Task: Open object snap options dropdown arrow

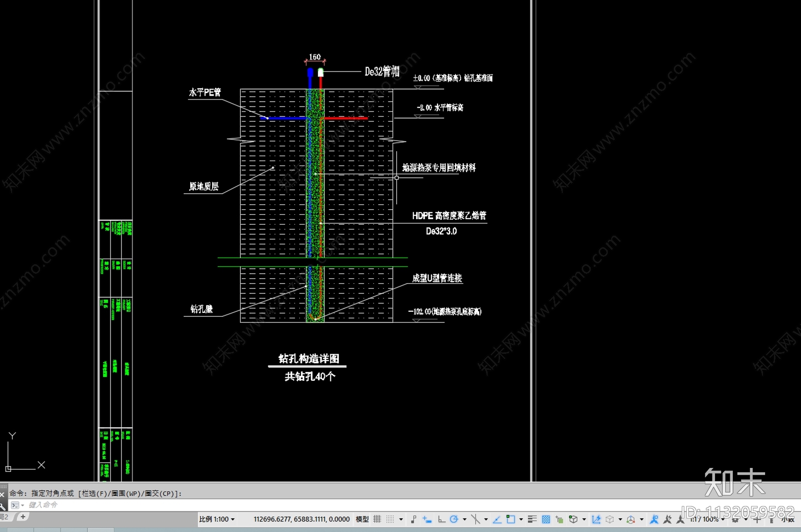Action: tap(521, 519)
